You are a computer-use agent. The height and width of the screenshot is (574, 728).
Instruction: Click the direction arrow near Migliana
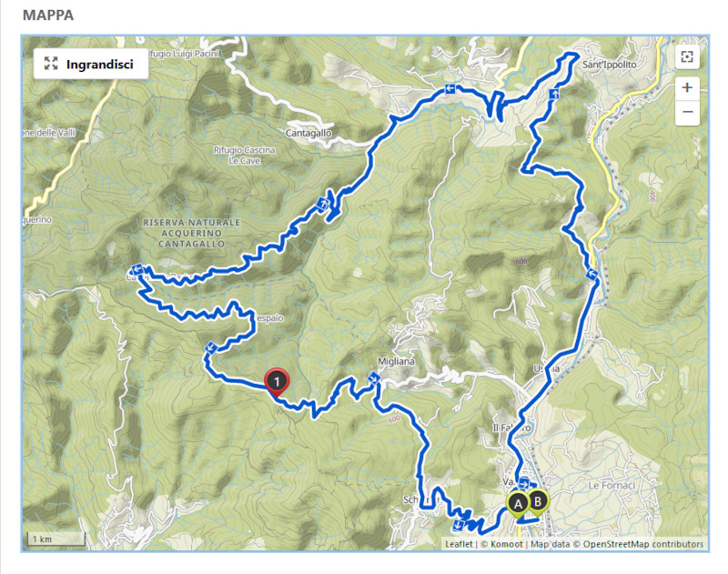(374, 378)
